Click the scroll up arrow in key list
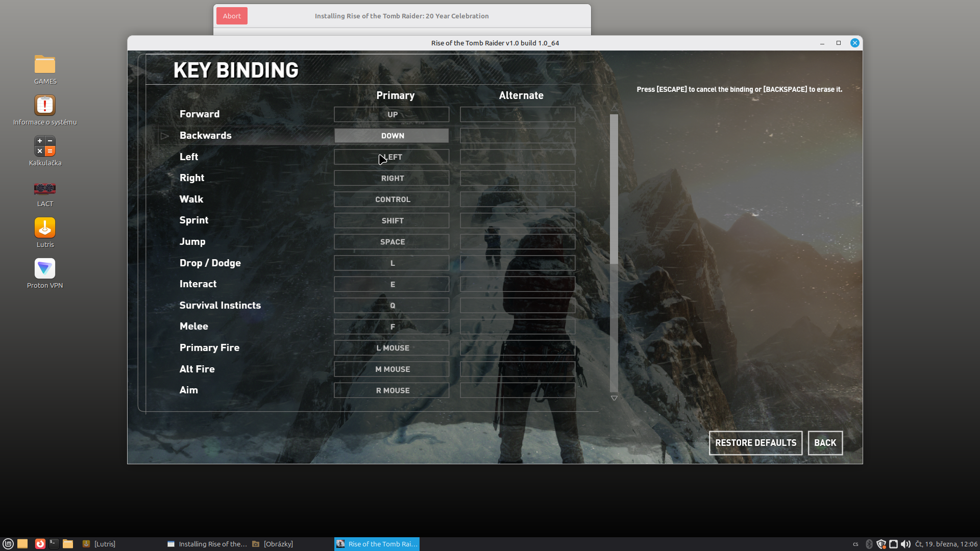Screen dimensions: 980x551 tap(614, 108)
